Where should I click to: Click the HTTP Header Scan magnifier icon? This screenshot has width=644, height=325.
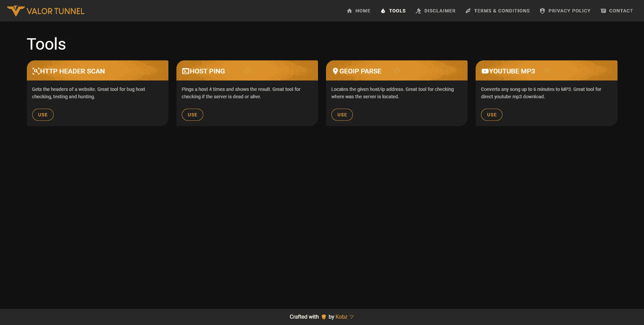coord(36,71)
